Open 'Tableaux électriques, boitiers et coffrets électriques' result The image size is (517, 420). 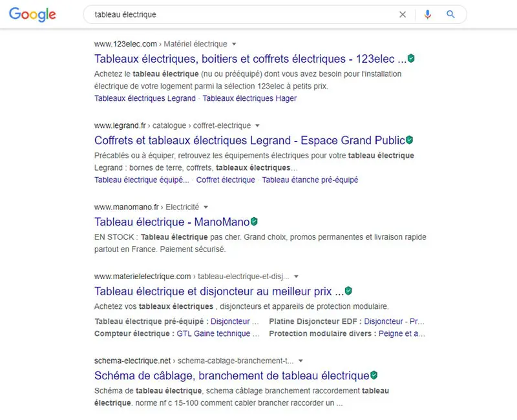coord(250,59)
